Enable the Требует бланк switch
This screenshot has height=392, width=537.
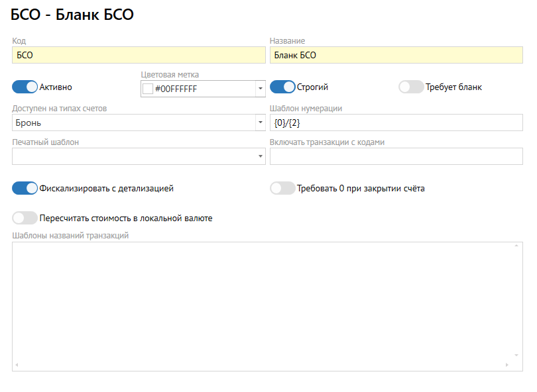[x=410, y=87]
